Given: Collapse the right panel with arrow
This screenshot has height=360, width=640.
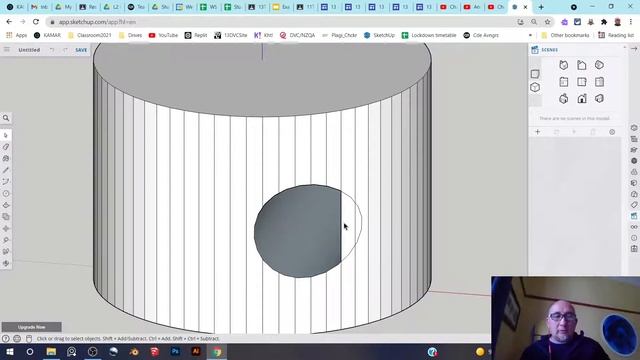Looking at the screenshot, I should coord(634,49).
